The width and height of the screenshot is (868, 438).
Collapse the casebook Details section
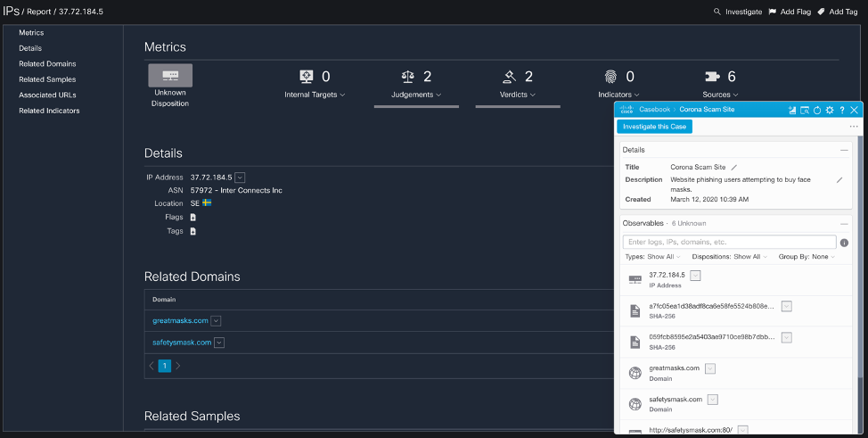click(x=845, y=150)
